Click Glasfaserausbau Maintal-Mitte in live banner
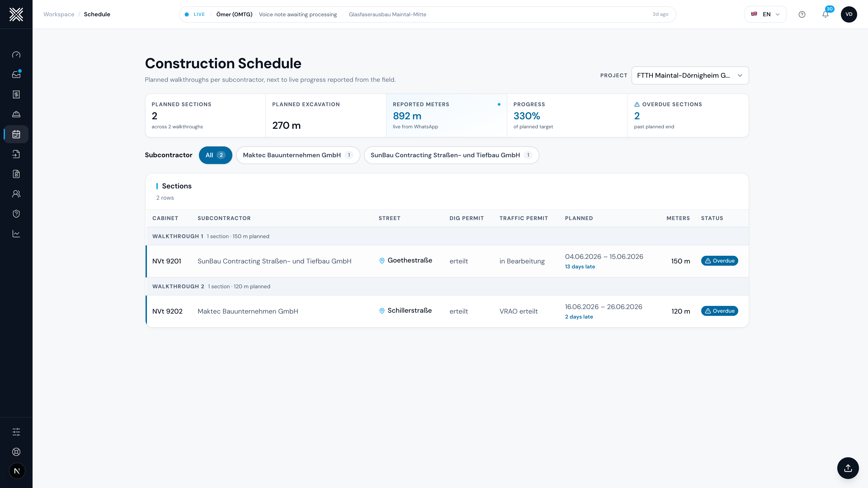The height and width of the screenshot is (488, 868). (x=387, y=14)
